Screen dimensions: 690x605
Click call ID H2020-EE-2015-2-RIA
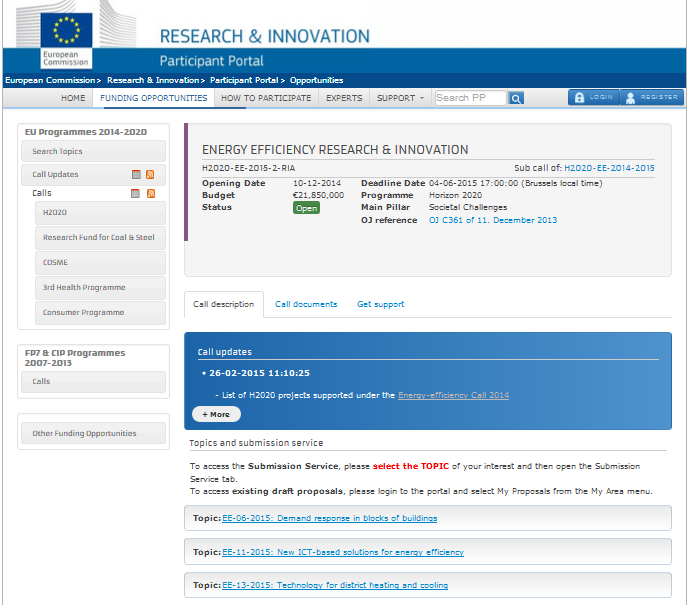point(249,168)
